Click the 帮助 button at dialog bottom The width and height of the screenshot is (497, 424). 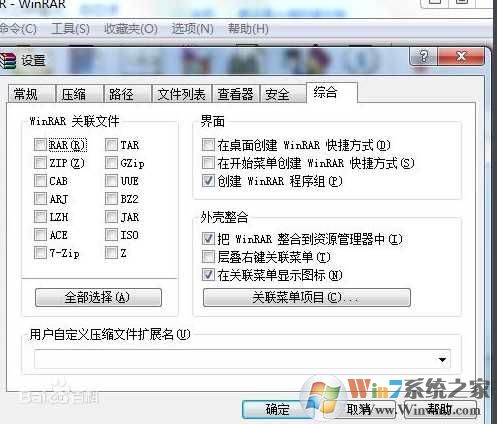(x=439, y=409)
